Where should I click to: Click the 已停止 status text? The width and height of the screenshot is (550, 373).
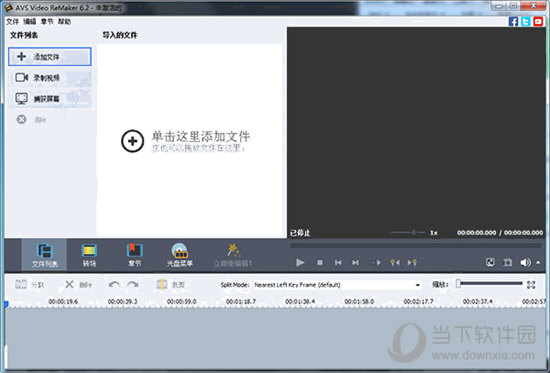[x=300, y=233]
